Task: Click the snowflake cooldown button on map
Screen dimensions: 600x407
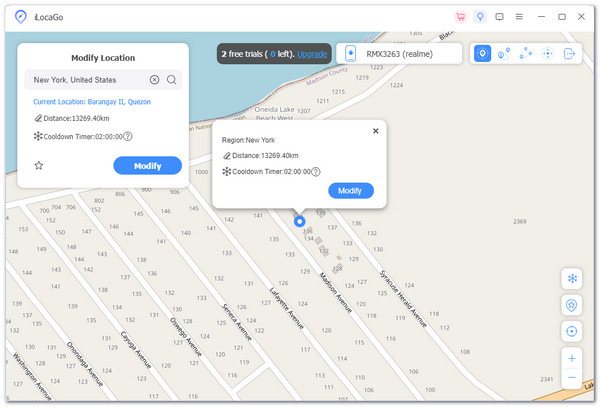Action: [x=572, y=278]
